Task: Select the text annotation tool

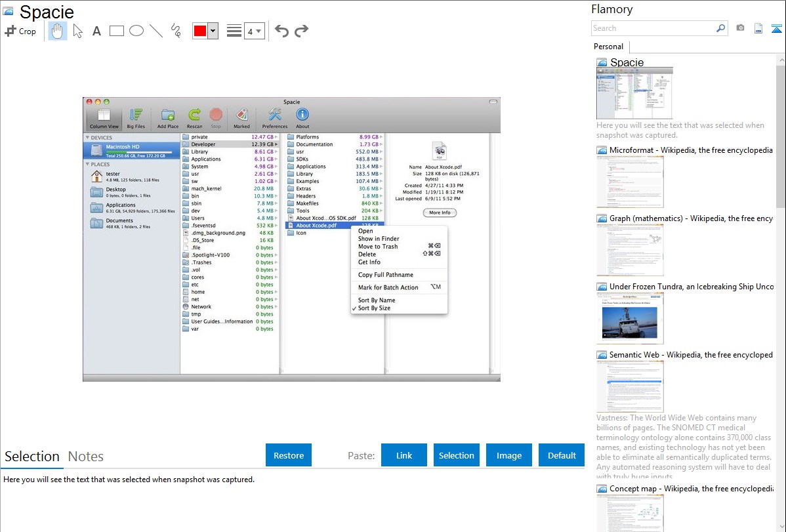Action: click(96, 31)
